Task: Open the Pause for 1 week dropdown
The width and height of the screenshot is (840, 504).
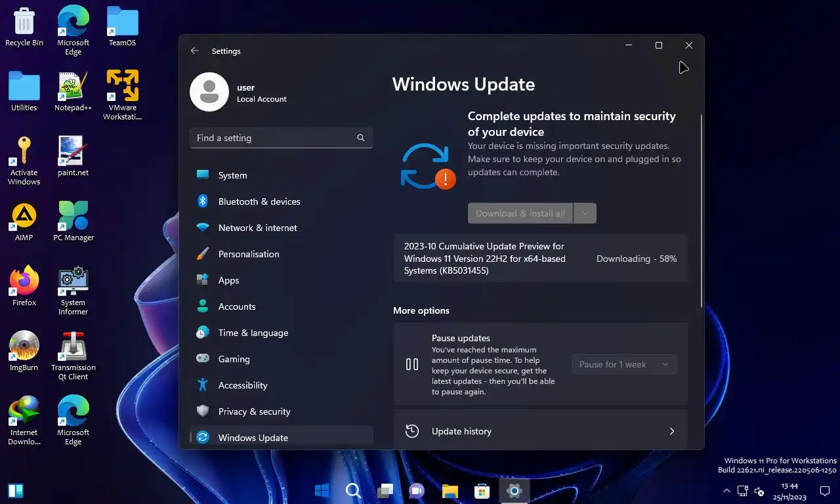Action: 624,364
